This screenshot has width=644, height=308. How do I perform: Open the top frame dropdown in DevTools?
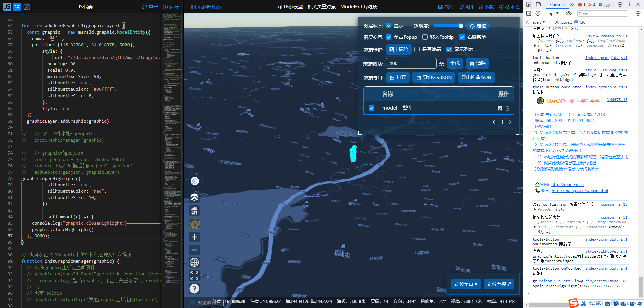tap(552, 13)
